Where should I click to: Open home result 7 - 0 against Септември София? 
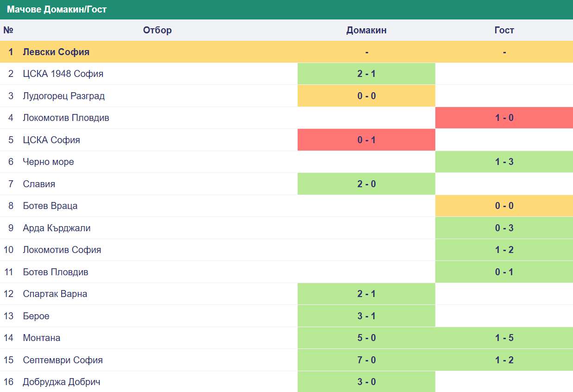(366, 360)
